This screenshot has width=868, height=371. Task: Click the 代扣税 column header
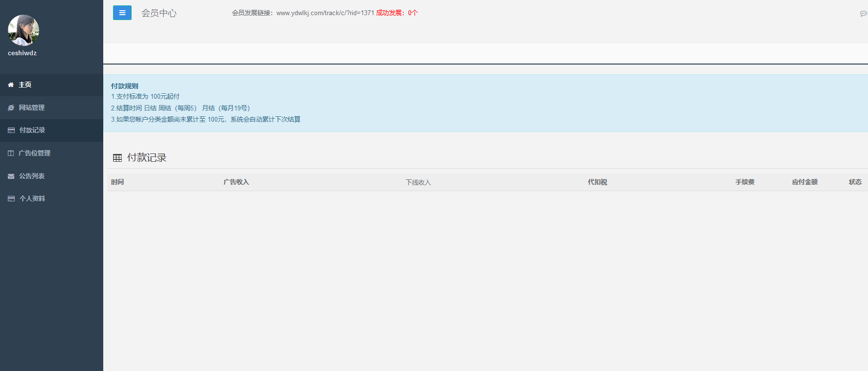[x=597, y=182]
